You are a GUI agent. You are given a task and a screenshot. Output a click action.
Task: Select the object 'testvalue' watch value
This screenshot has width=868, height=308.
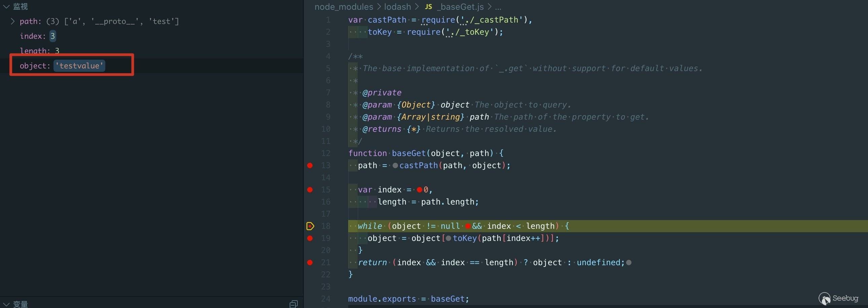[79, 66]
